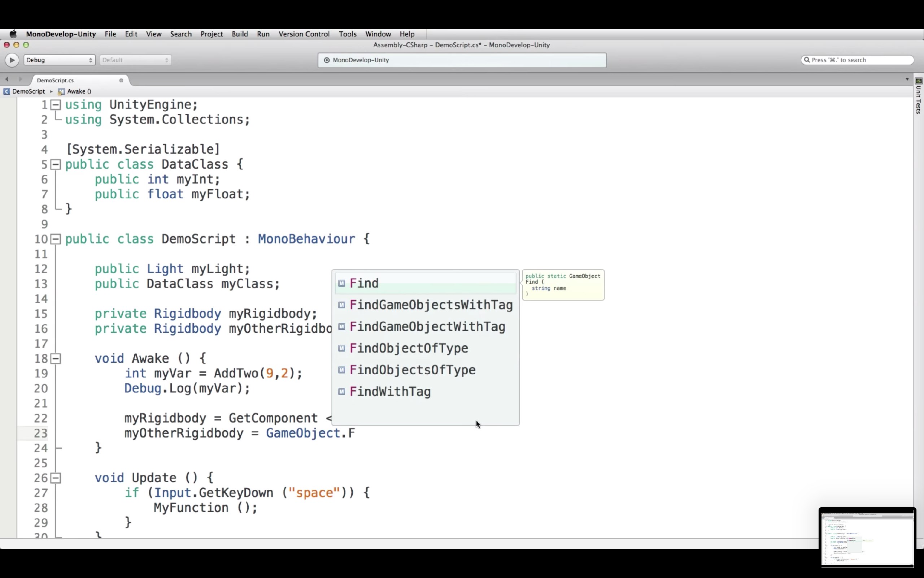924x578 pixels.
Task: Open the Help menu
Action: click(407, 34)
